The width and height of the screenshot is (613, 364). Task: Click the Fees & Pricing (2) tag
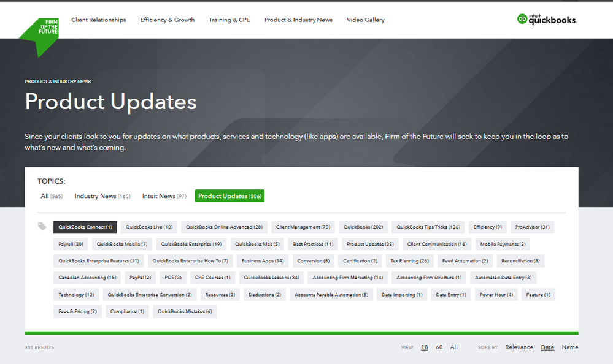(77, 312)
